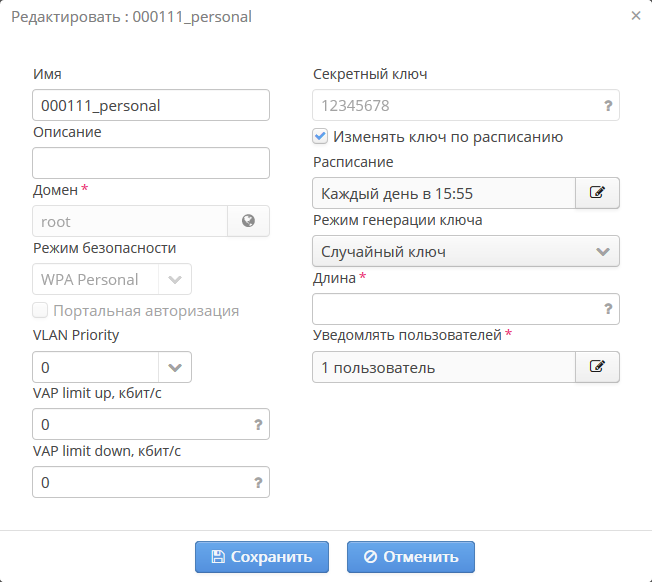652x582 pixels.
Task: Close the dialog with the X icon
Action: point(636,16)
